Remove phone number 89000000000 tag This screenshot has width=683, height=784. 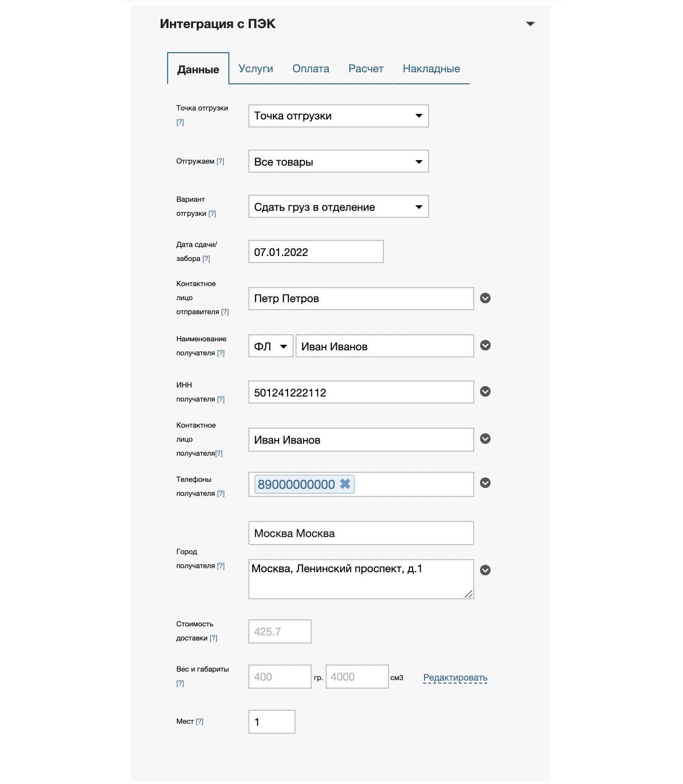[345, 484]
